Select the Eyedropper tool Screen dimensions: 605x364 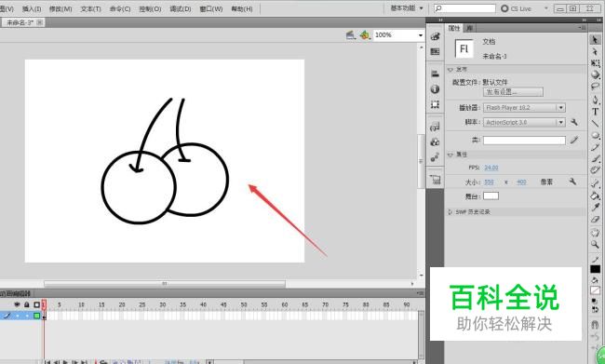[595, 208]
